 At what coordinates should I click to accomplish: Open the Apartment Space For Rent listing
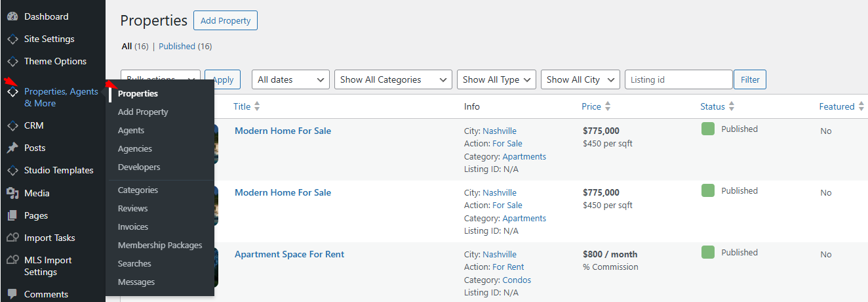coord(289,255)
